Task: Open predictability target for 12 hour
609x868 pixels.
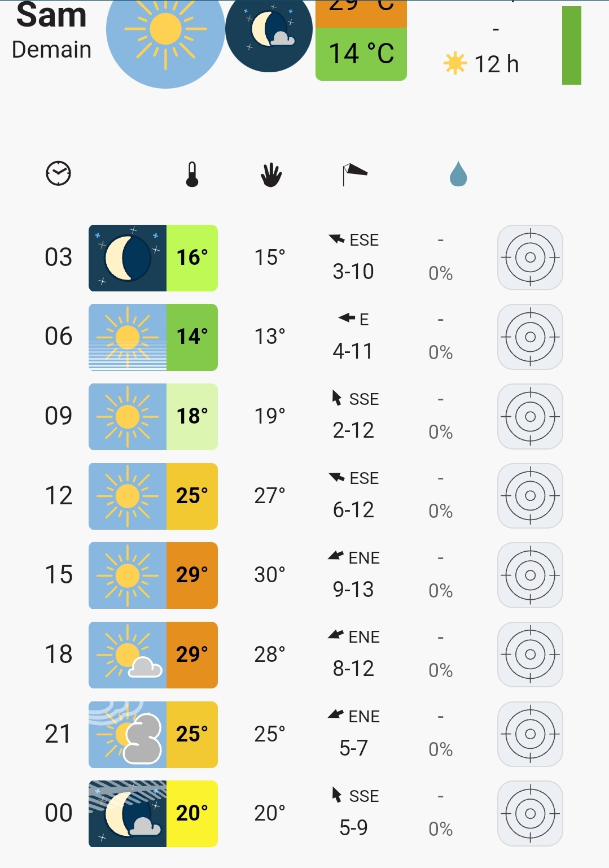Action: (530, 496)
